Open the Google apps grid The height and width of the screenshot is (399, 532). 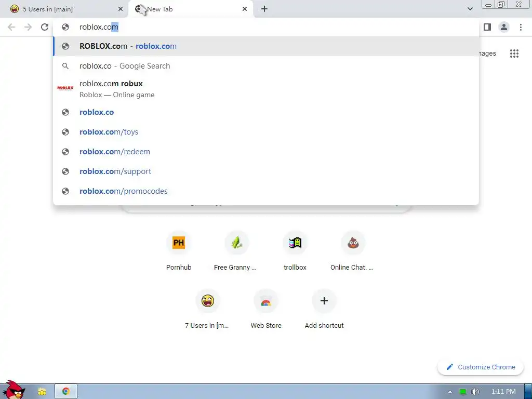click(514, 54)
